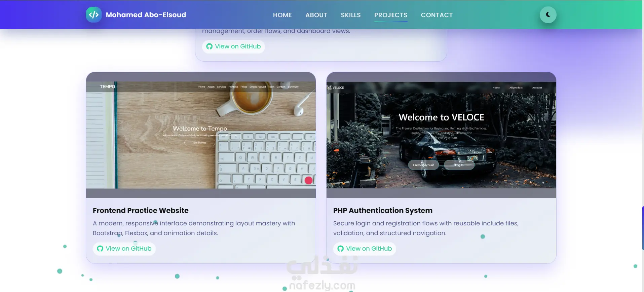Open the VELOCE website preview thumbnail
Image resolution: width=644 pixels, height=292 pixels.
point(441,135)
